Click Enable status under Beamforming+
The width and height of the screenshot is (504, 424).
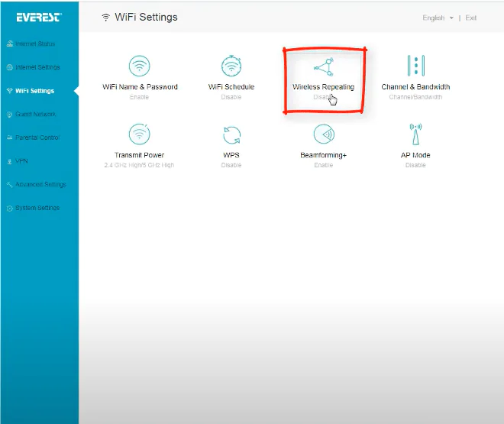coord(323,165)
